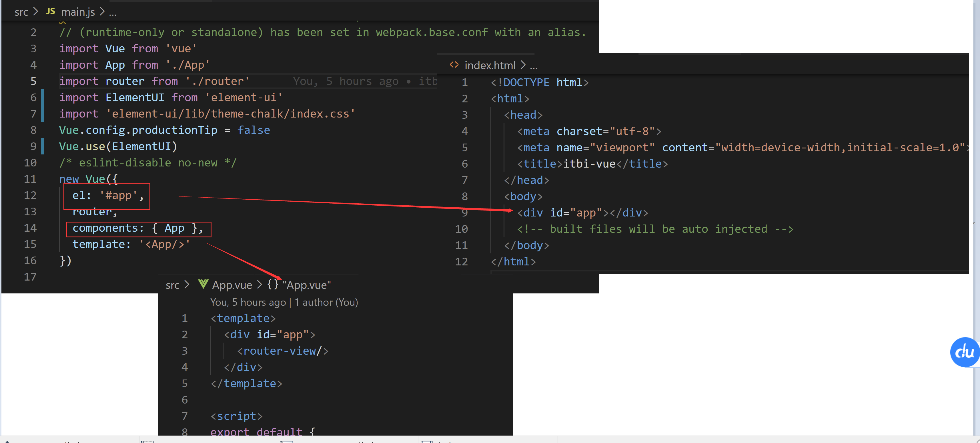The height and width of the screenshot is (443, 980).
Task: Click line number 17 in main.js gutter
Action: pos(30,277)
